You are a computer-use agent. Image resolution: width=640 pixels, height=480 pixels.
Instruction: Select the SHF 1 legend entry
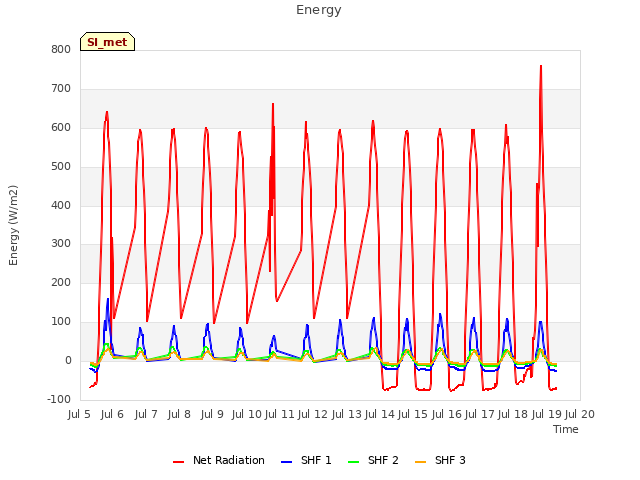click(307, 460)
